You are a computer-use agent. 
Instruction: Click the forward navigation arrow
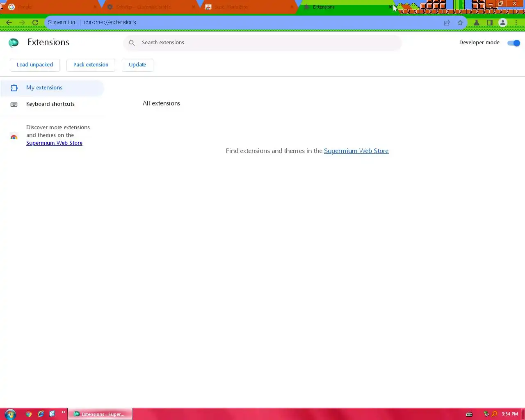coord(22,23)
